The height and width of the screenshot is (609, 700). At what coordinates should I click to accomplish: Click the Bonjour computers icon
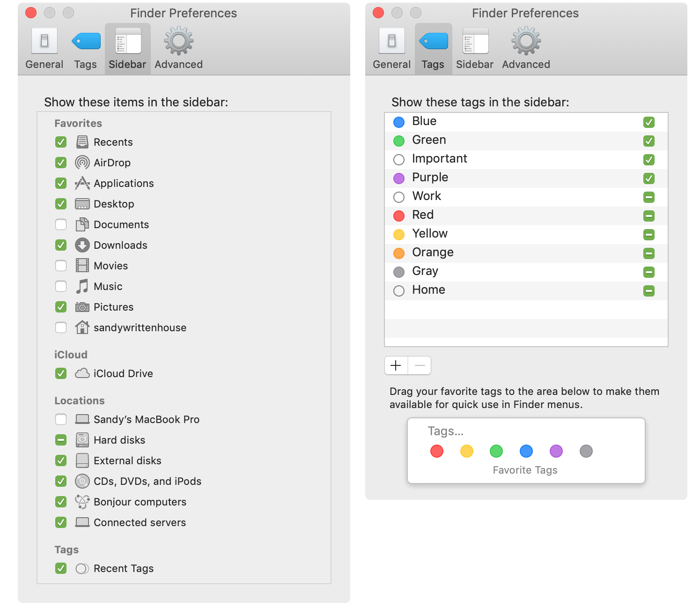pos(82,502)
